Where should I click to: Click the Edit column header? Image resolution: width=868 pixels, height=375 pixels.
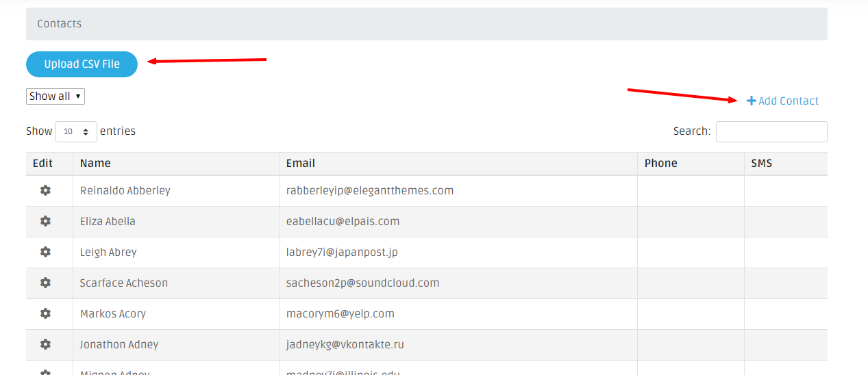(42, 163)
